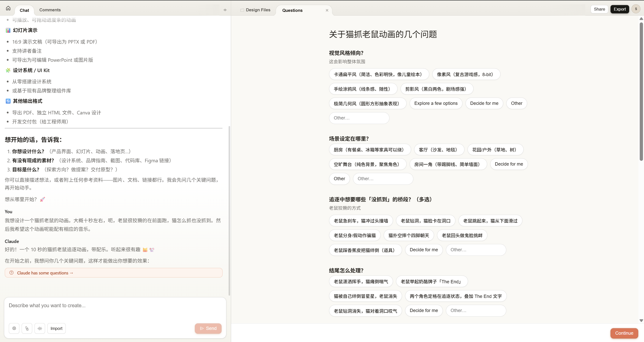Choose 'Decide for me' for visual style
Screen dimensions: 644x342
click(x=484, y=103)
